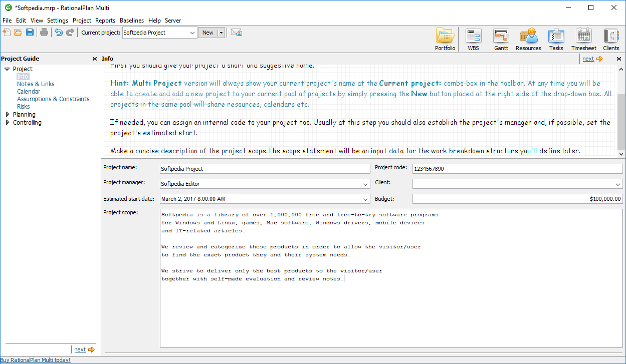Select the Controlling tree item label

27,123
